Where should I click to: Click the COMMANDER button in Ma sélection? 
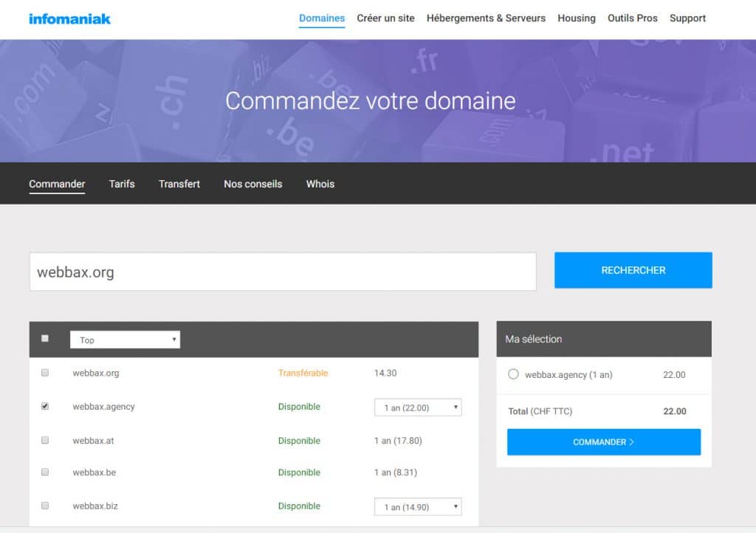(604, 442)
